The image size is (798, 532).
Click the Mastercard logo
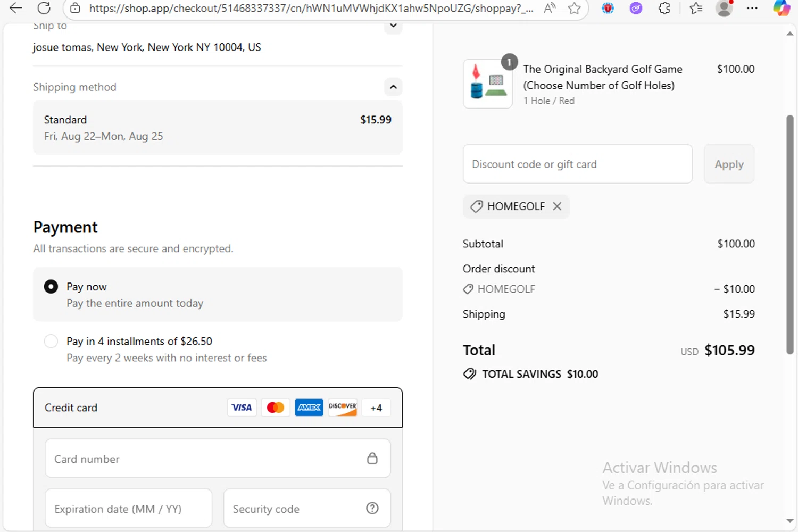point(275,408)
